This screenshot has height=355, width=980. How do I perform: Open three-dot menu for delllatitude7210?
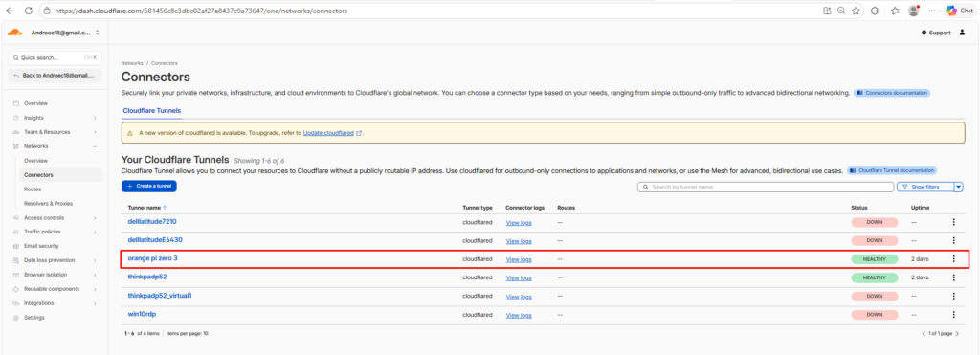click(954, 222)
